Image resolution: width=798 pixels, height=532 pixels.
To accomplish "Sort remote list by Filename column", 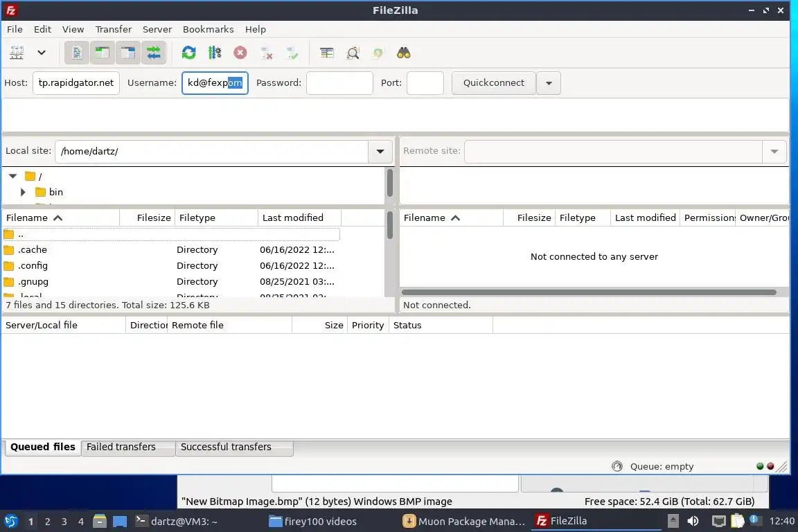I will tap(452, 218).
